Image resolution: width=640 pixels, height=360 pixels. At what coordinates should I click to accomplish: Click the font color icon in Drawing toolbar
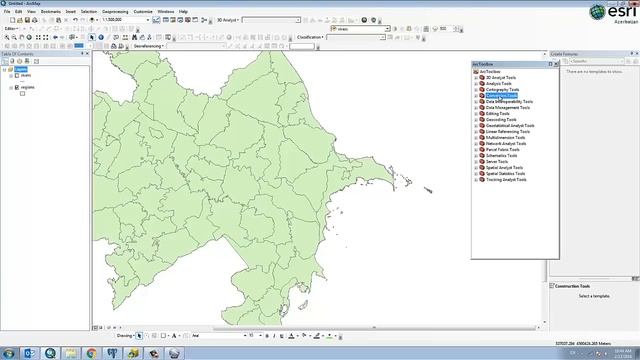click(291, 336)
